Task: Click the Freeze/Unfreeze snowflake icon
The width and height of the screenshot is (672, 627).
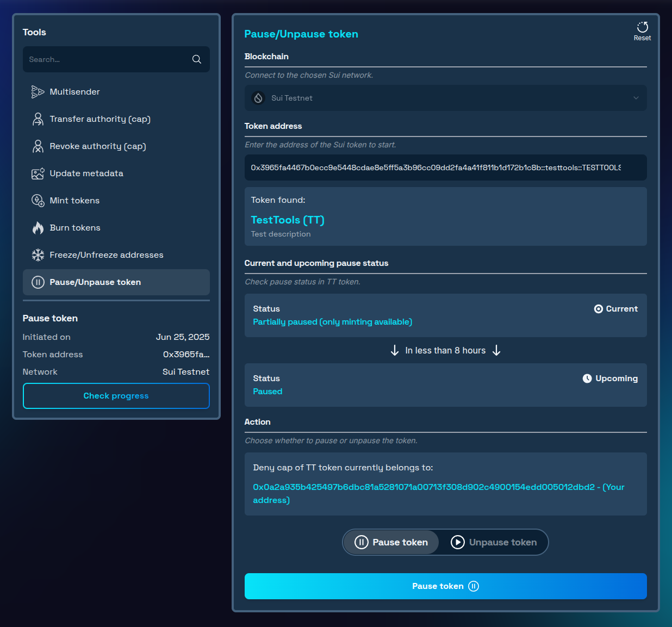Action: click(x=38, y=255)
